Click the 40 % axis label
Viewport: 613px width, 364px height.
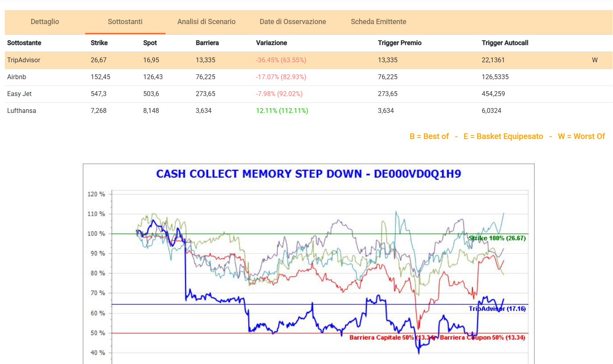(98, 353)
